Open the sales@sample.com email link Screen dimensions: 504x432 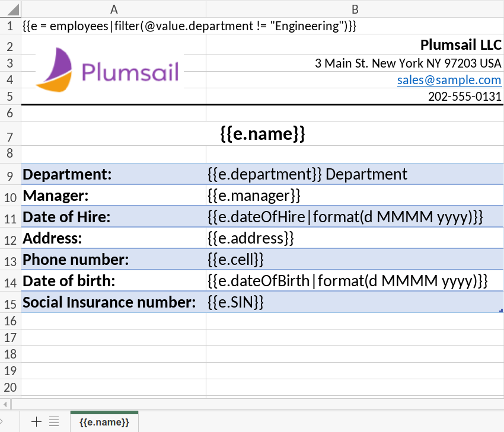click(449, 79)
